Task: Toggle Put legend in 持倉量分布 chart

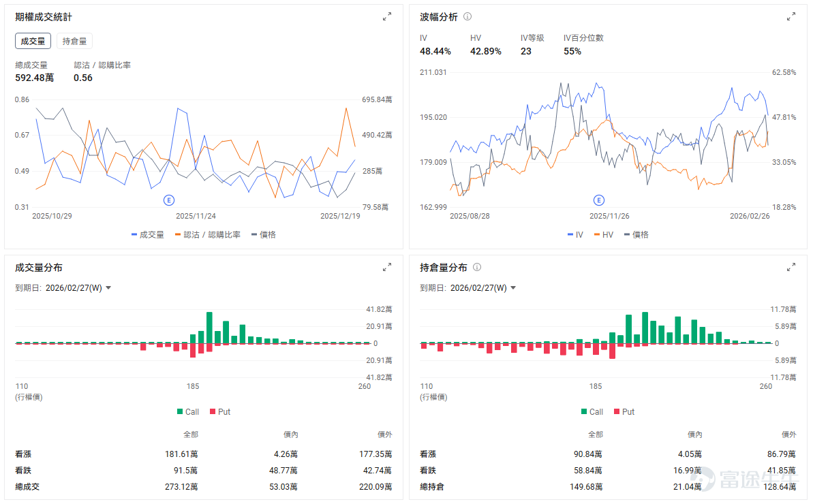Action: 624,412
